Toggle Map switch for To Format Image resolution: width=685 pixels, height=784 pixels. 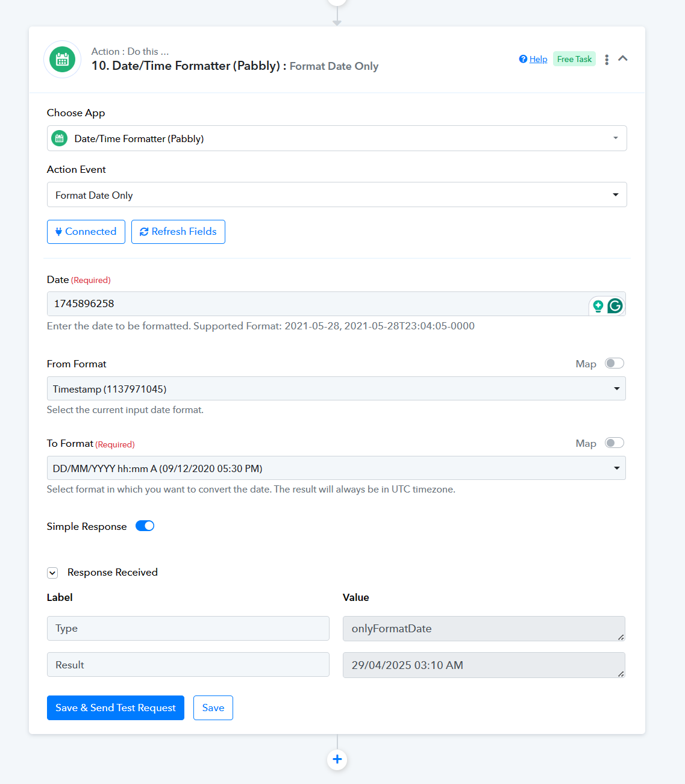pos(615,443)
